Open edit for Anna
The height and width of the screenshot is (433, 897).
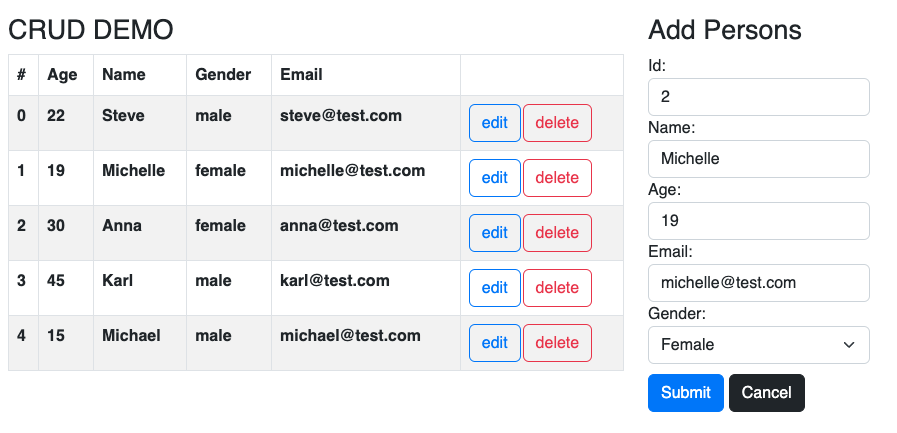point(494,233)
